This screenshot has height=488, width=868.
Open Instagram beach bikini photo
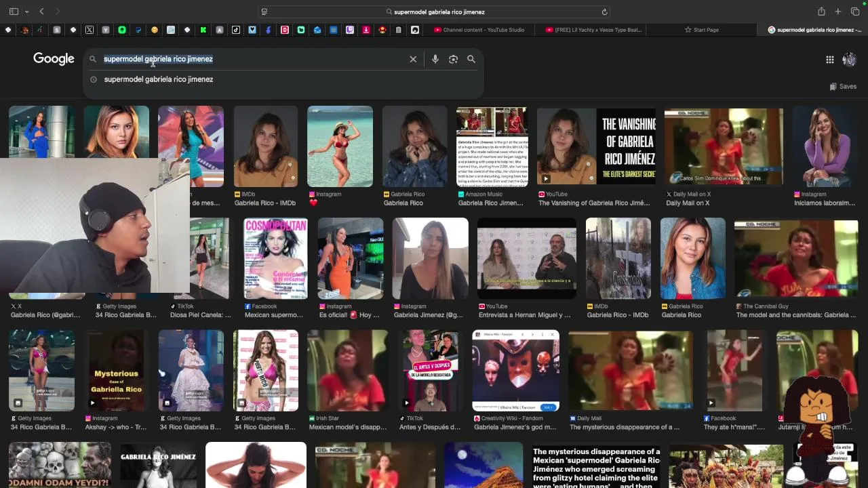coord(340,146)
